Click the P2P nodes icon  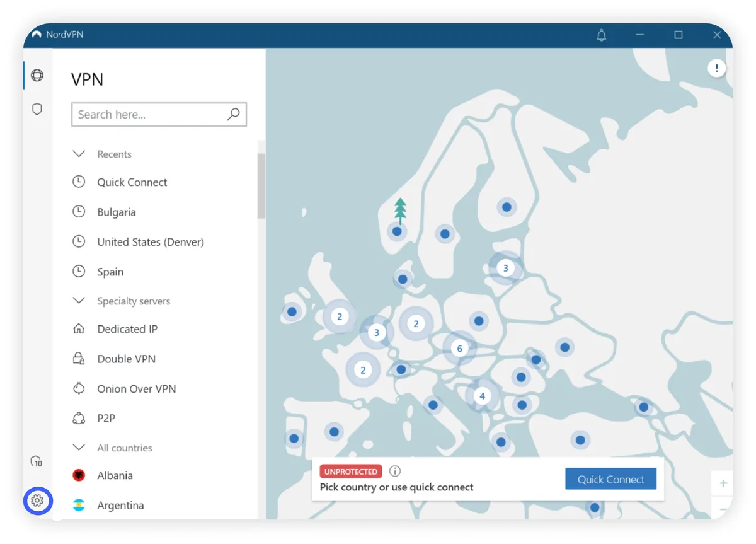click(x=79, y=418)
